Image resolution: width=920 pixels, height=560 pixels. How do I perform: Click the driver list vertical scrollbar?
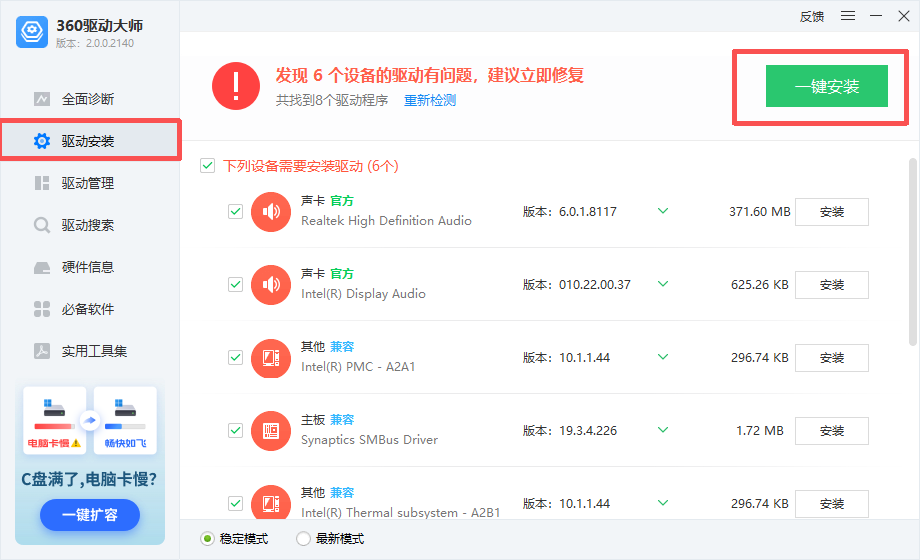[x=912, y=251]
